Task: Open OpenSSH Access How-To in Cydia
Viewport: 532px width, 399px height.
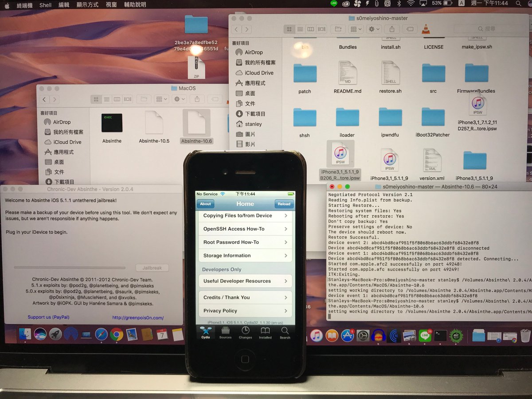Action: pos(245,229)
